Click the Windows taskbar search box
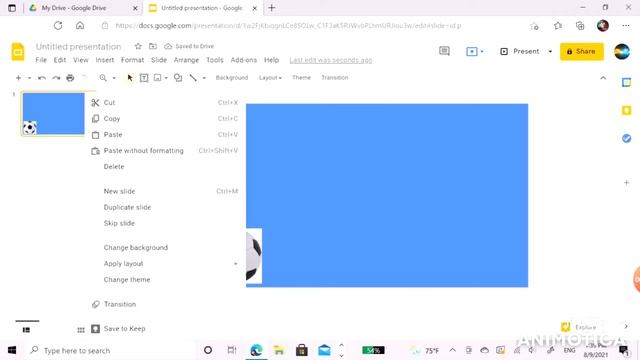This screenshot has height=360, width=640. coord(110,350)
